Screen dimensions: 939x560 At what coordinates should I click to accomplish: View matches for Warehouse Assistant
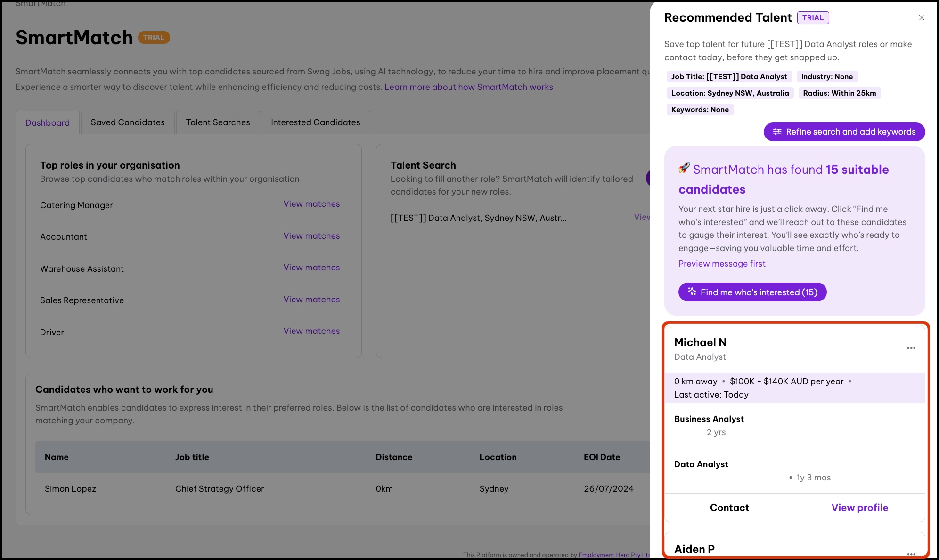click(x=311, y=268)
